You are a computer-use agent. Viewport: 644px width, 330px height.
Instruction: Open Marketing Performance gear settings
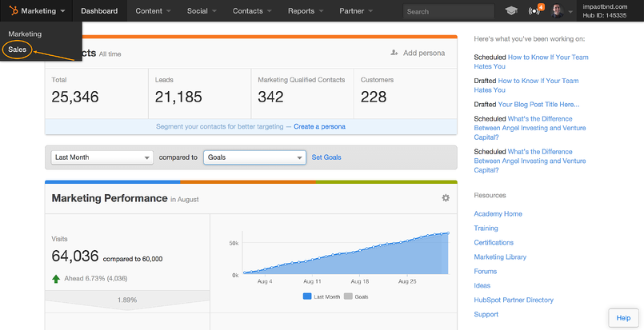point(446,198)
